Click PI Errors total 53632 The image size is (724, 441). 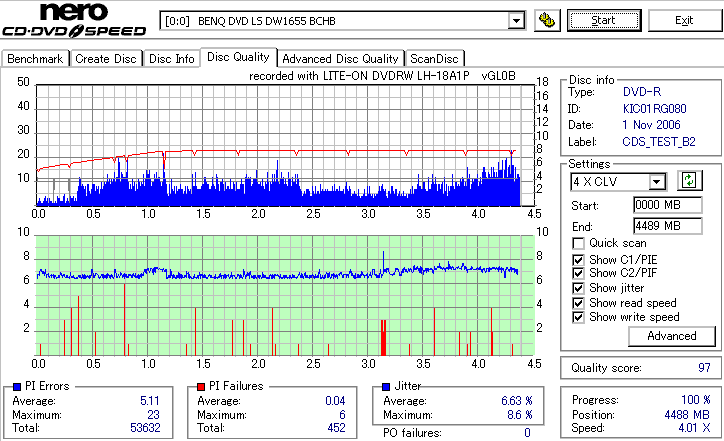click(x=145, y=428)
